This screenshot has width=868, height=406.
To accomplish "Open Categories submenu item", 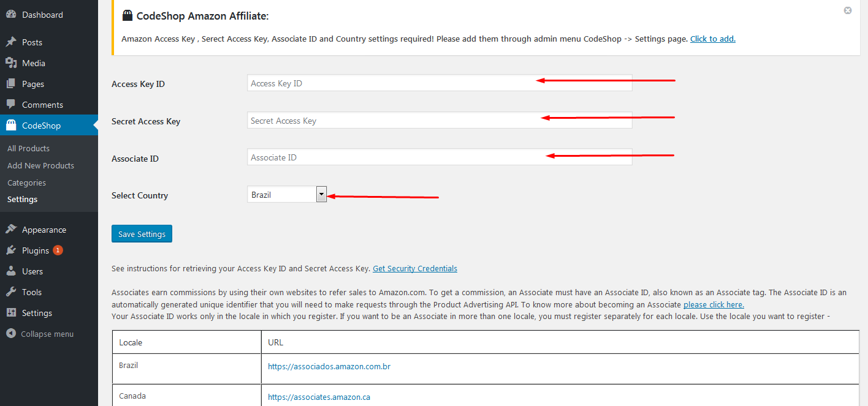I will coord(26,182).
